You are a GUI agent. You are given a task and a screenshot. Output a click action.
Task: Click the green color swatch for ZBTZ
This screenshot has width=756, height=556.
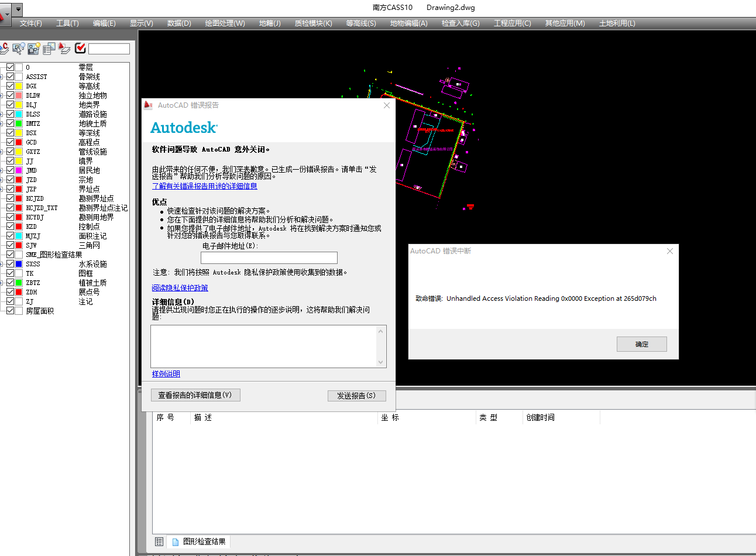(19, 283)
